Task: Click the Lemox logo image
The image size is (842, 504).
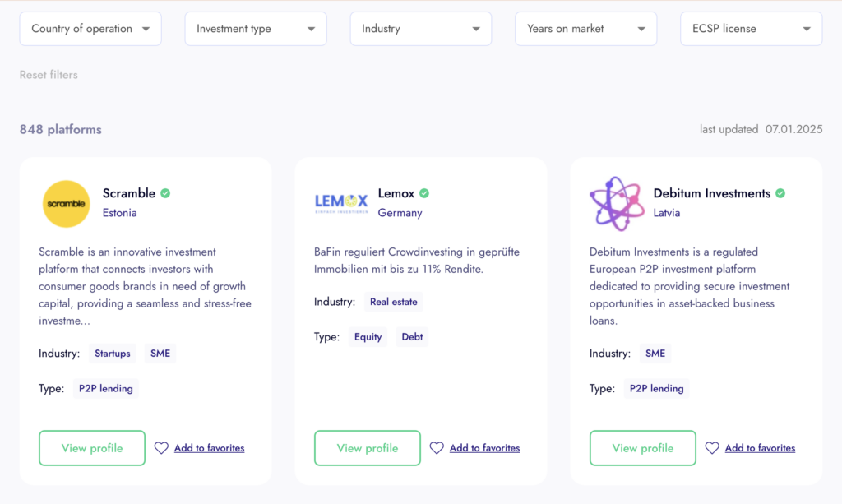Action: (x=341, y=203)
